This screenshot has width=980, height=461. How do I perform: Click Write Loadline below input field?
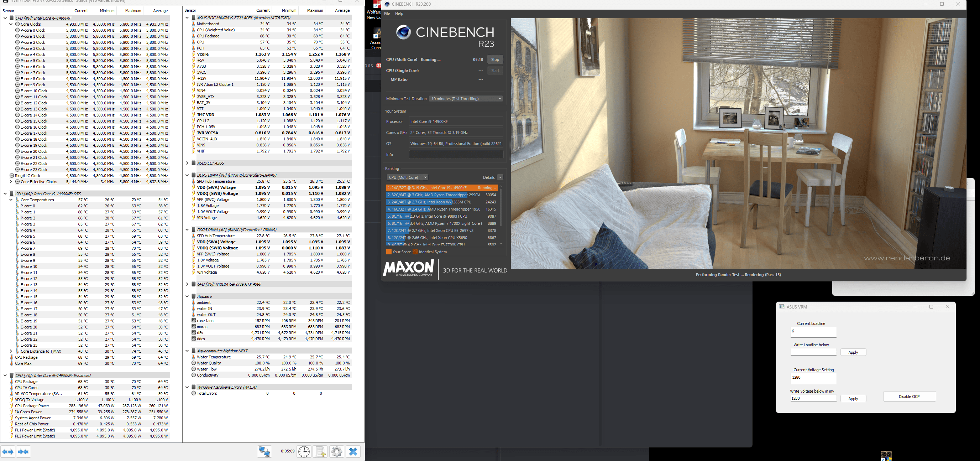[x=813, y=352]
